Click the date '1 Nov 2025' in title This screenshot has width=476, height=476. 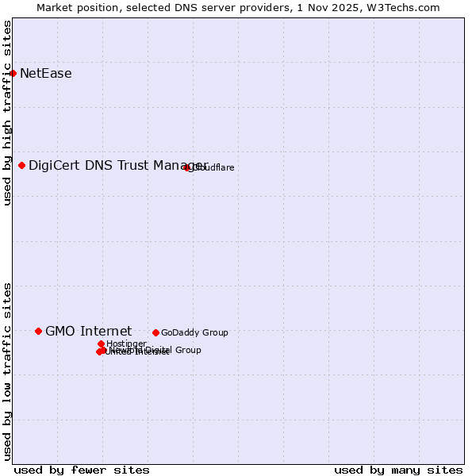340,7
